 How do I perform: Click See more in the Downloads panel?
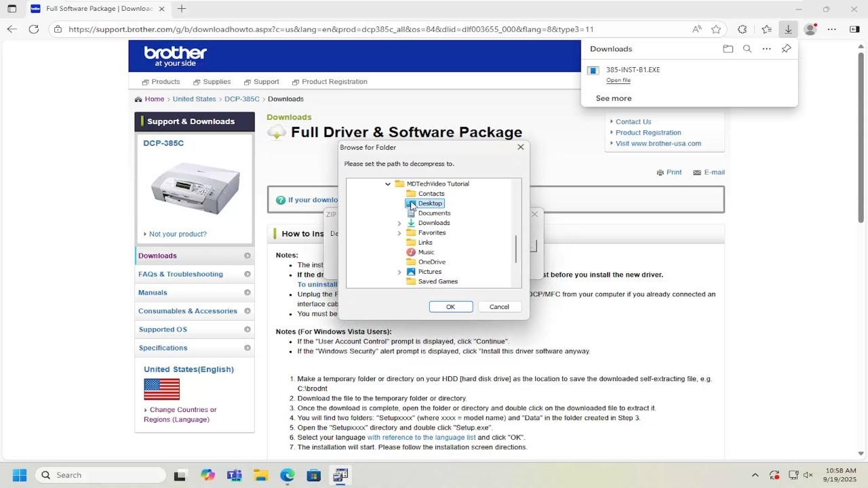[614, 98]
